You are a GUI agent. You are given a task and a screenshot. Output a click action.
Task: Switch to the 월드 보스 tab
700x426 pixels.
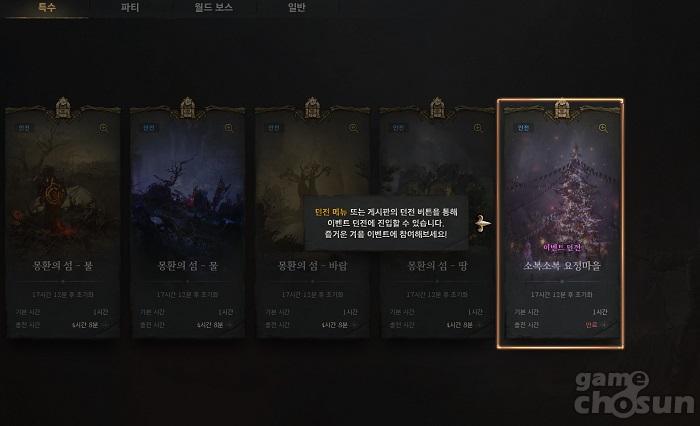point(213,8)
